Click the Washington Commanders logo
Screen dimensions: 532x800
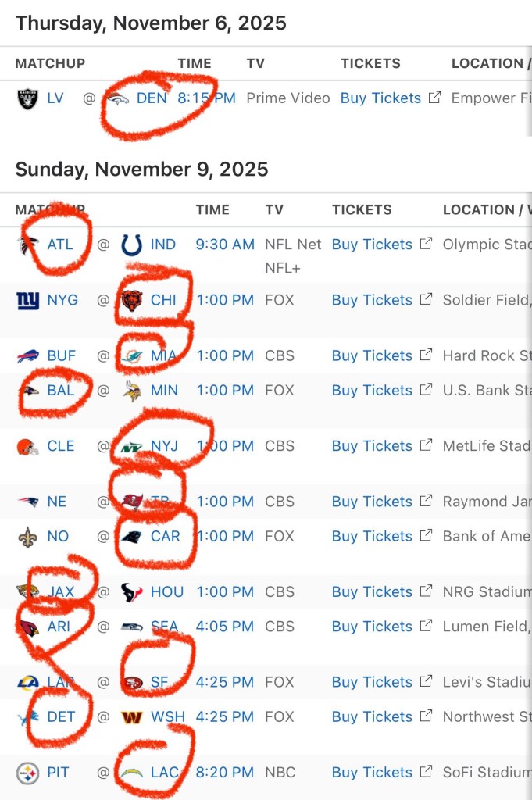pos(132,717)
